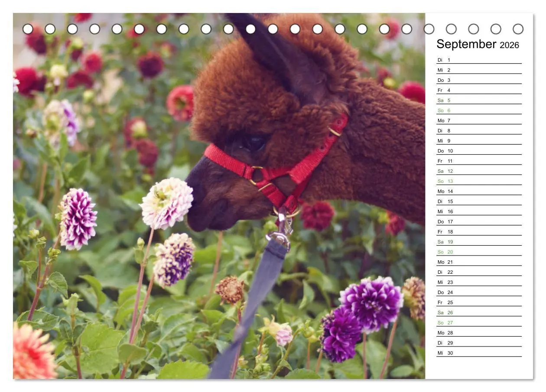Select the Sa 5 date row

tap(479, 100)
